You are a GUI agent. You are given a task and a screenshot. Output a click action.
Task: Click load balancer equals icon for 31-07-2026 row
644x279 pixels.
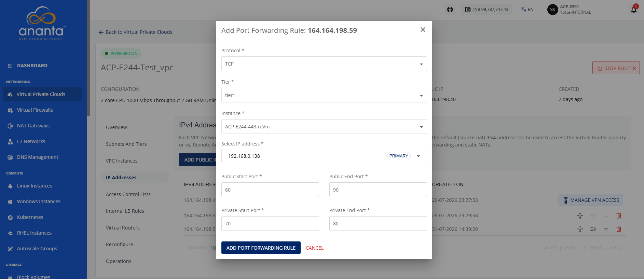605,229
